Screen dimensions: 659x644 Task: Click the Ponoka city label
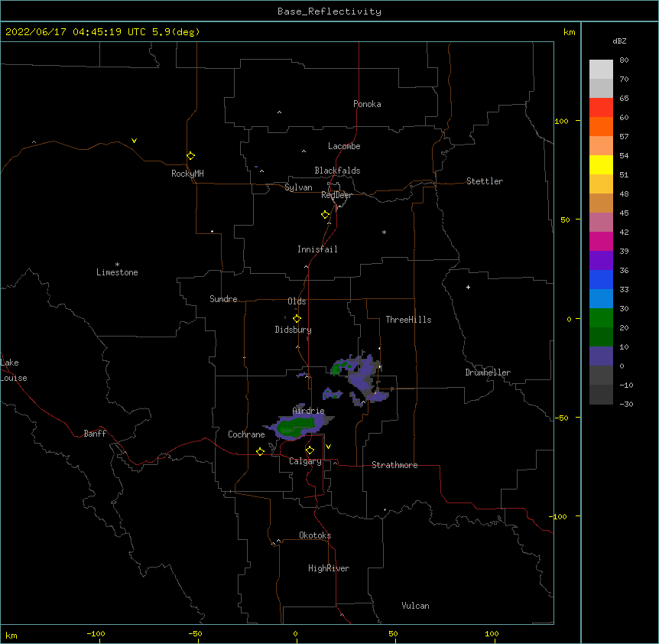coord(367,104)
